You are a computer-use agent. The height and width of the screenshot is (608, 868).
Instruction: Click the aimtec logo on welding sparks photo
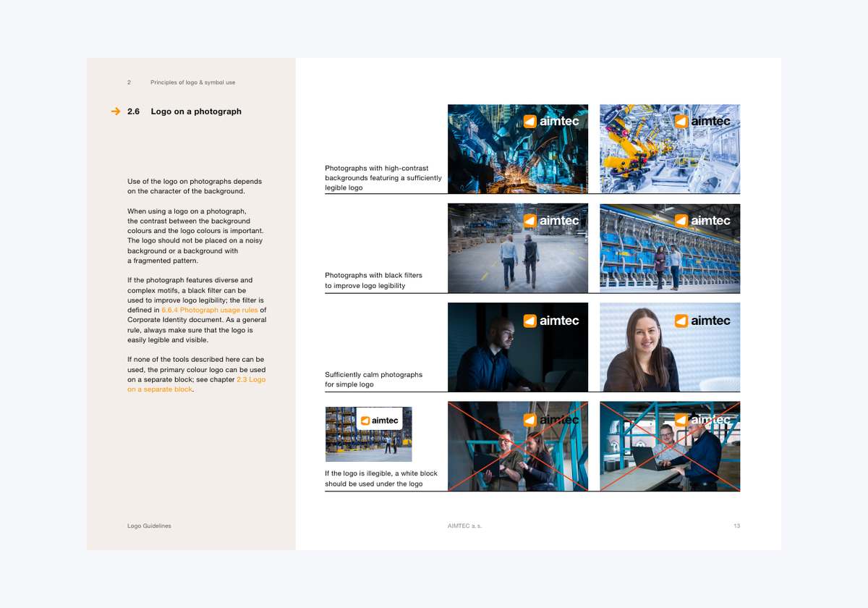click(551, 121)
